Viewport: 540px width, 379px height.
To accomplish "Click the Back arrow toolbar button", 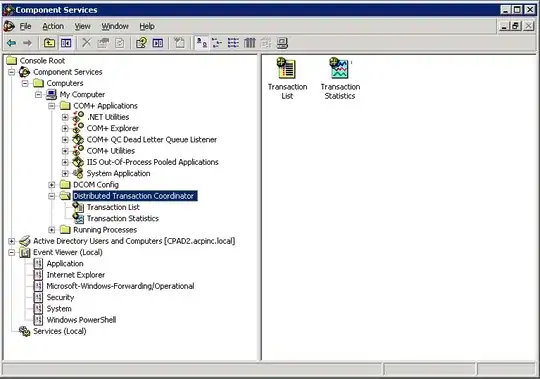I will click(x=11, y=43).
